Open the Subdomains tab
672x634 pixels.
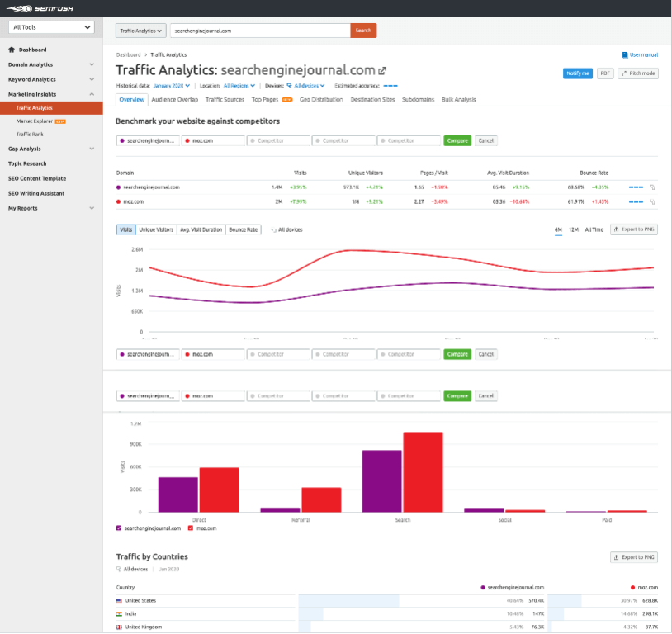click(x=419, y=100)
